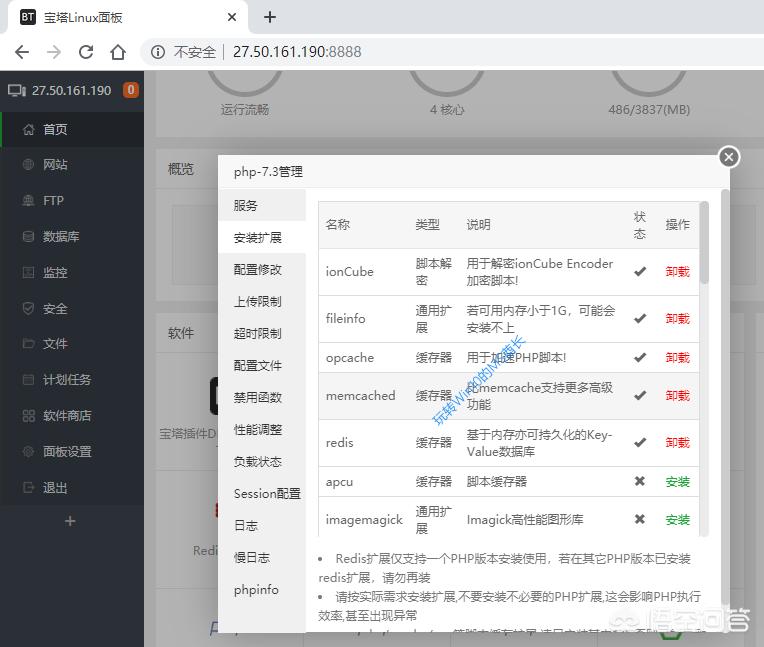Uninstall the ionCube extension
The height and width of the screenshot is (647, 764).
click(x=678, y=272)
